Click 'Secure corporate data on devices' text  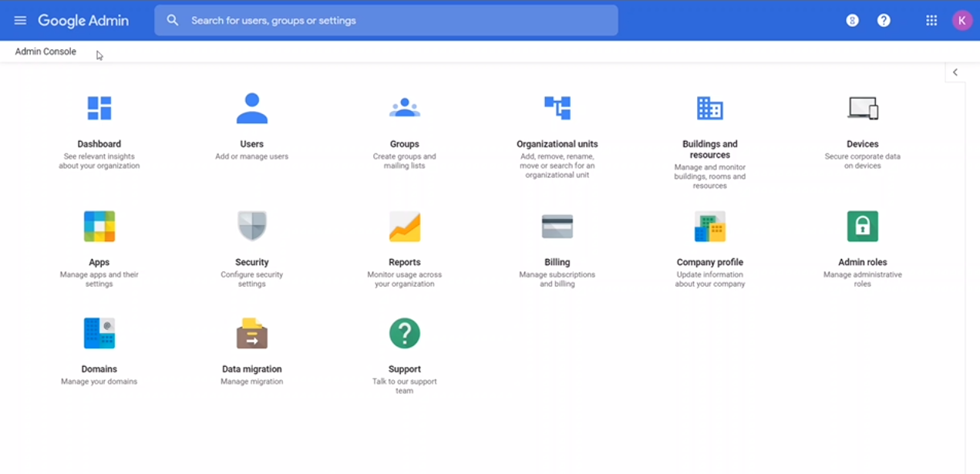coord(863,161)
